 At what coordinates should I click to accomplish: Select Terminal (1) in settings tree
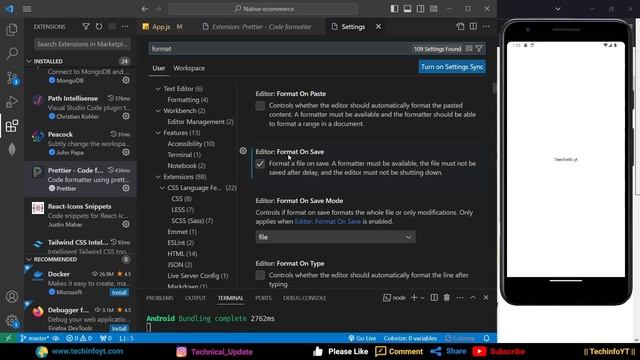[184, 155]
